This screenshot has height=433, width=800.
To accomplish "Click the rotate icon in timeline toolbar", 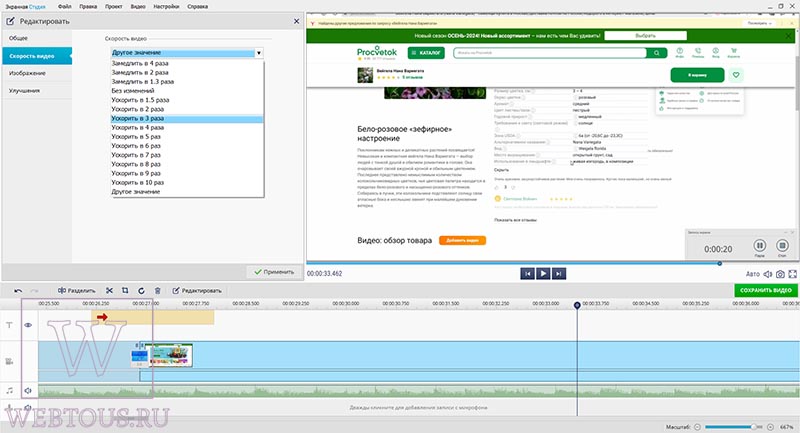I will pyautogui.click(x=141, y=291).
